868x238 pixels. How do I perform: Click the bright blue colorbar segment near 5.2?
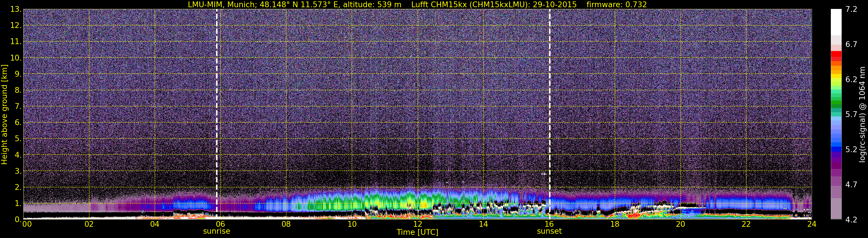(836, 149)
